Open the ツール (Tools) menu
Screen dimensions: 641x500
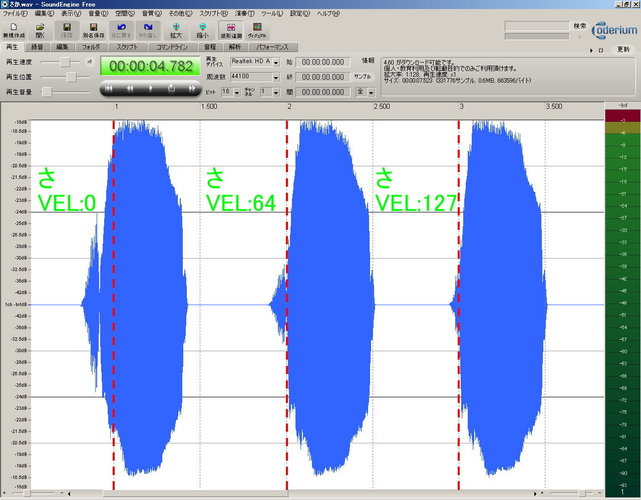272,13
